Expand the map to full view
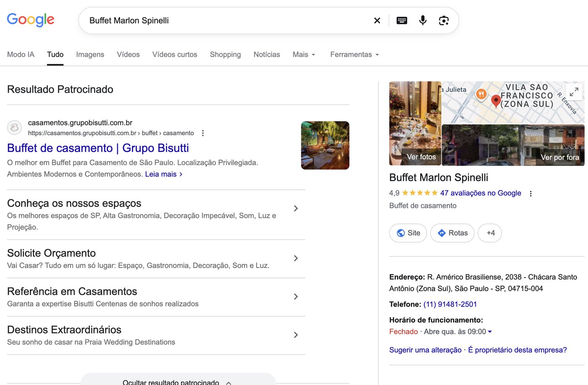This screenshot has height=385, width=588. tap(574, 92)
